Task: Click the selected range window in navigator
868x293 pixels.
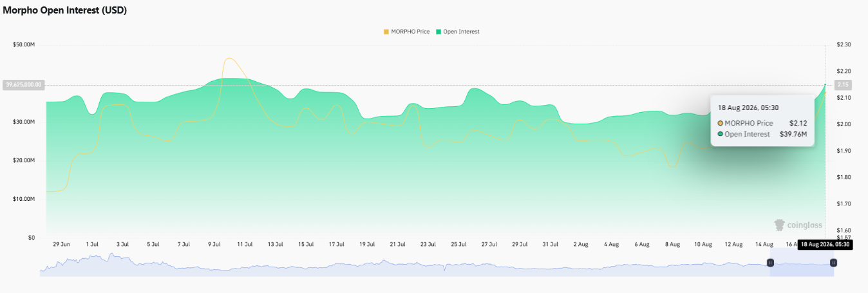Action: 802,263
